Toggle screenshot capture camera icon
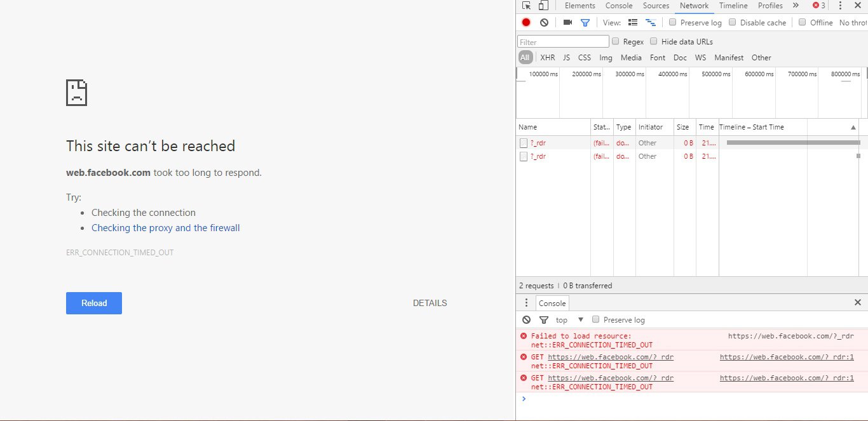868x421 pixels. click(x=567, y=22)
